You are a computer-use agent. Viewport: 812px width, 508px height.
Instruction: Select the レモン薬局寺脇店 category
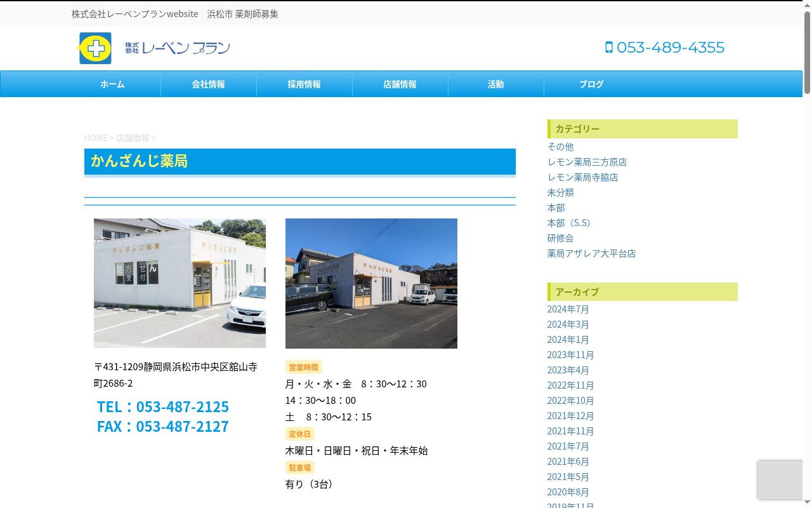tap(582, 177)
